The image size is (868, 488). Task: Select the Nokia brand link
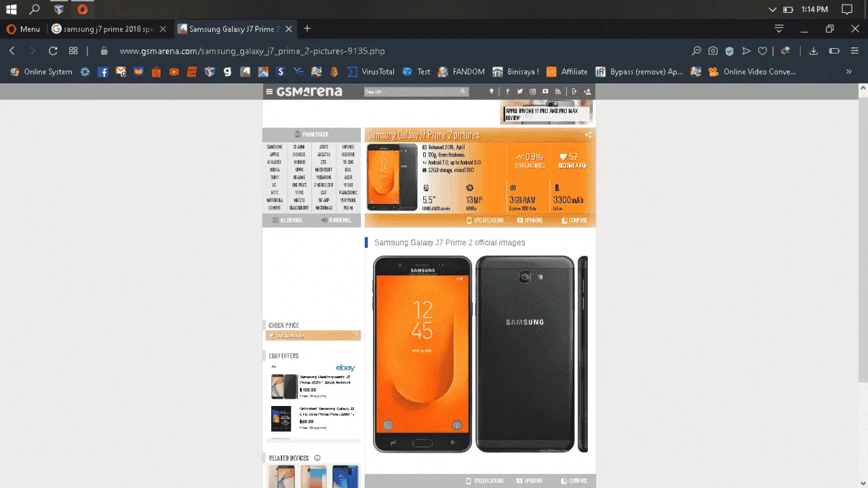275,170
